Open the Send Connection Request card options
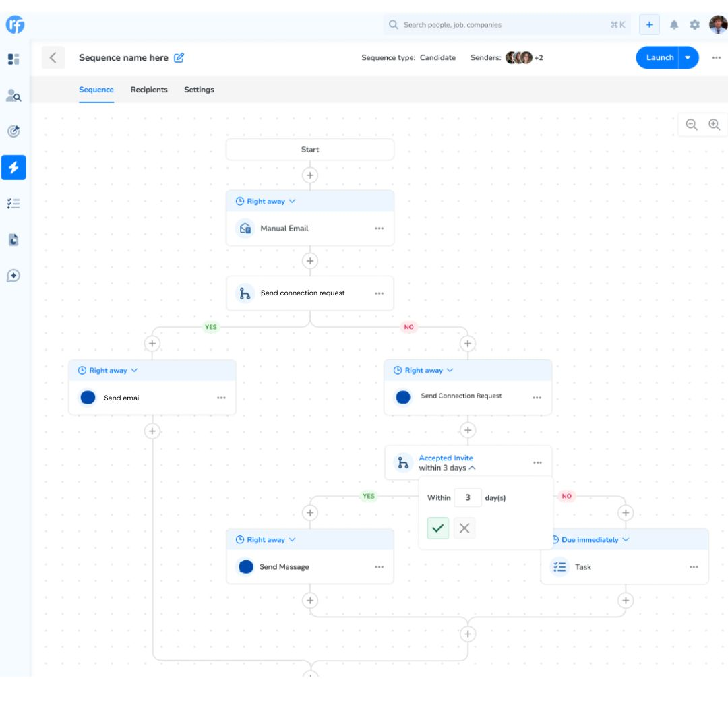Screen dimensions: 728x728 coord(537,398)
